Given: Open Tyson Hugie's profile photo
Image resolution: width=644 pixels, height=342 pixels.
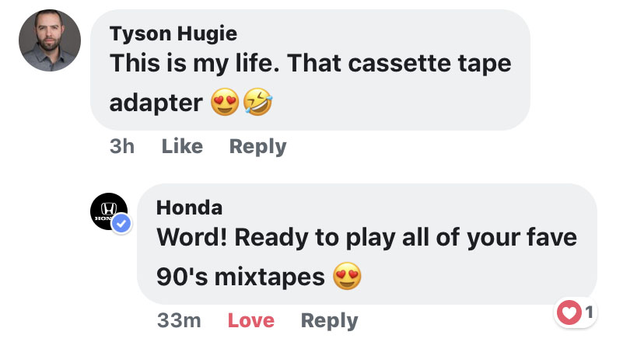Looking at the screenshot, I should 50,40.
